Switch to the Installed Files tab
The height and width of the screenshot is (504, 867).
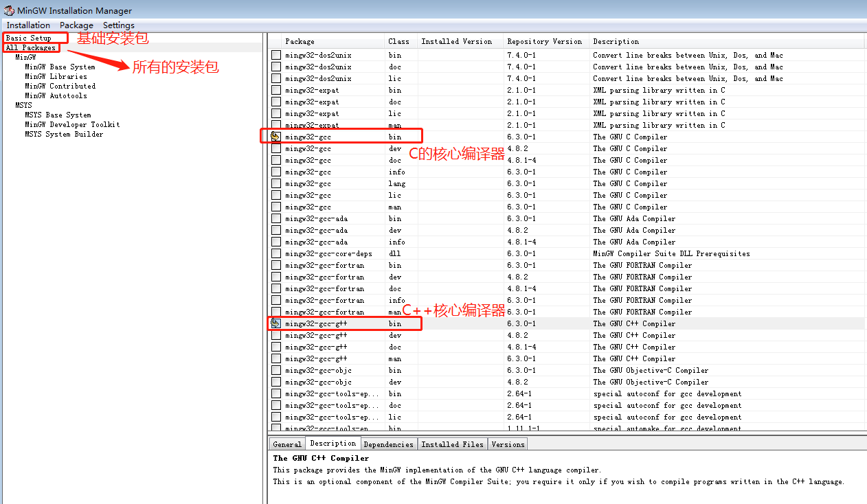click(x=452, y=444)
